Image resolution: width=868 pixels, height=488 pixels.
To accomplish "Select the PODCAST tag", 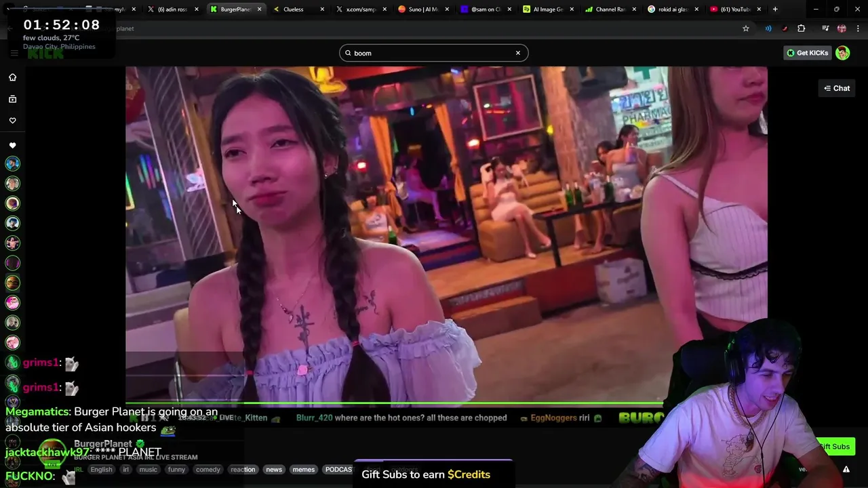I will tap(338, 470).
